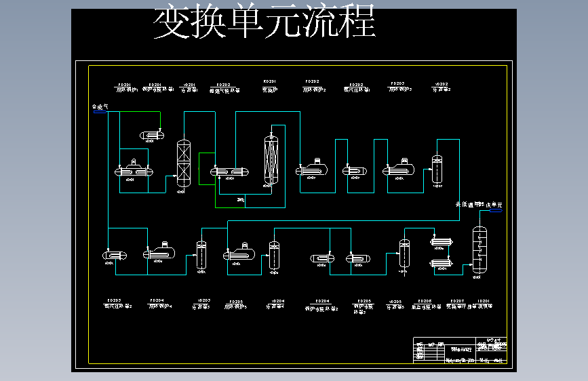
Task: Select the E0202 粗煤气预热器 label
Action: tap(224, 88)
